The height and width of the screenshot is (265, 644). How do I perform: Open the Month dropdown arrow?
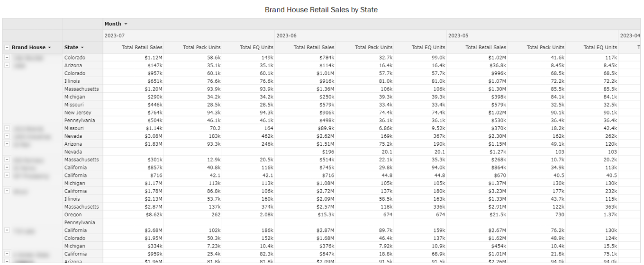tap(126, 24)
